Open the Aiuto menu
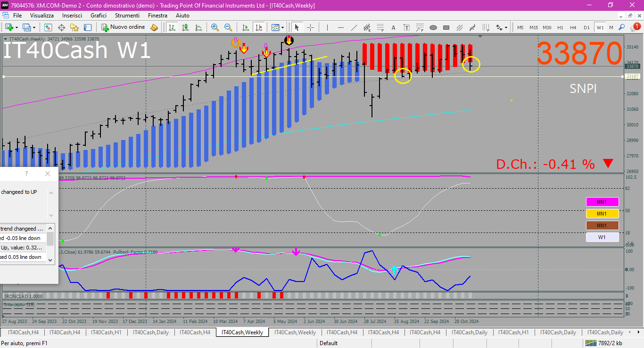The height and width of the screenshot is (348, 644). [x=182, y=16]
